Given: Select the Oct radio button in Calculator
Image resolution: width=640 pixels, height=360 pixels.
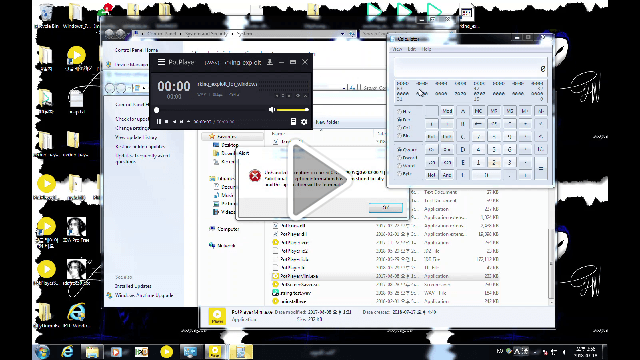Looking at the screenshot, I should coord(404,127).
